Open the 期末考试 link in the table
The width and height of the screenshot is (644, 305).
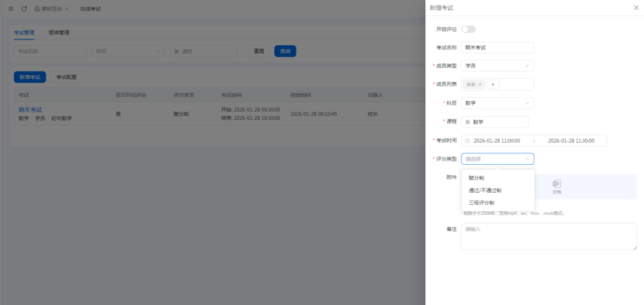coord(30,110)
